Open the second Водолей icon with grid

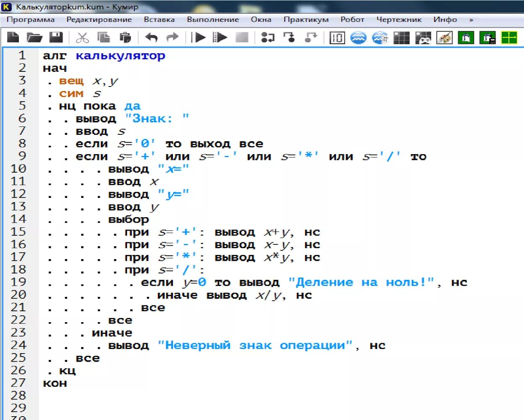tap(380, 38)
